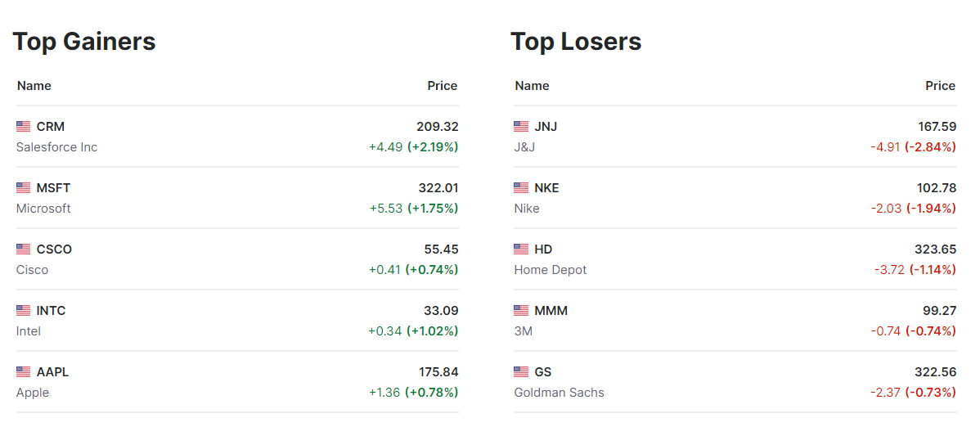Image resolution: width=980 pixels, height=427 pixels.
Task: Click Apple's price of 175.84
Action: coord(437,372)
